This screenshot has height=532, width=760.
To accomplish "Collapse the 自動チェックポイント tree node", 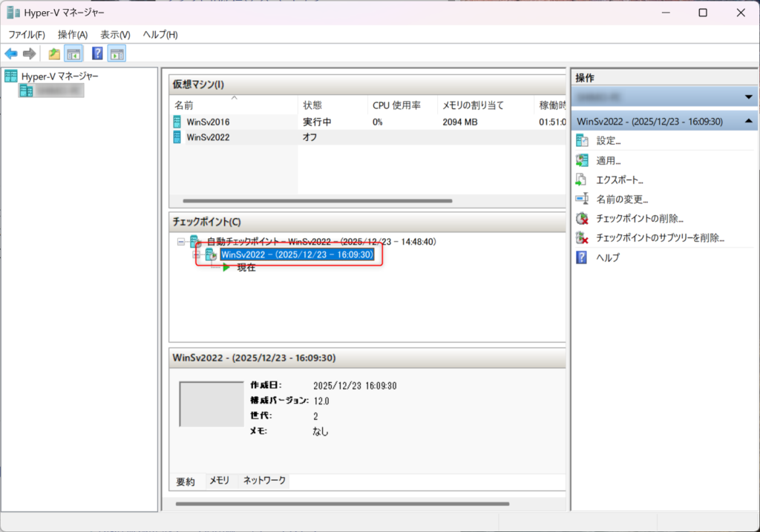I will [180, 242].
